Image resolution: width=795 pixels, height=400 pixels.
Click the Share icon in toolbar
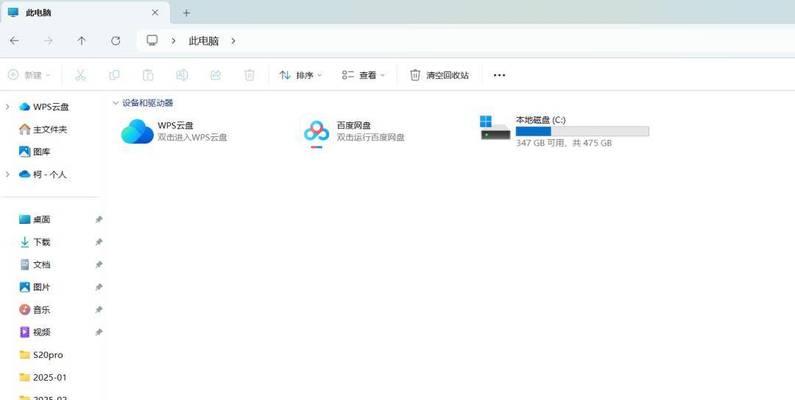(x=215, y=75)
